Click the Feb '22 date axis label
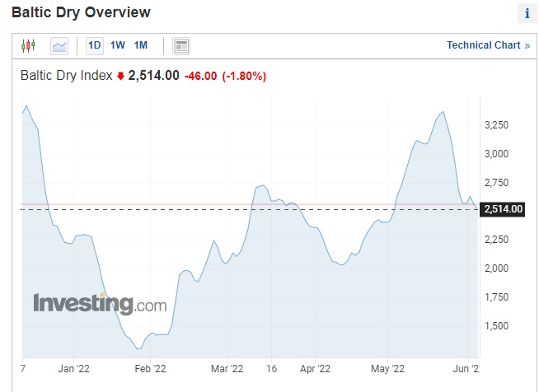Screen dimensions: 539x392 150,370
